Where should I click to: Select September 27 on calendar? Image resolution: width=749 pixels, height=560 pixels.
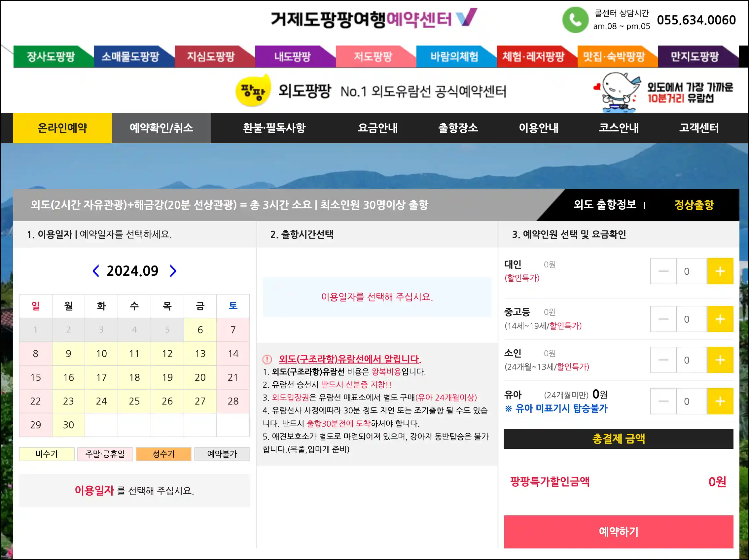coord(200,401)
